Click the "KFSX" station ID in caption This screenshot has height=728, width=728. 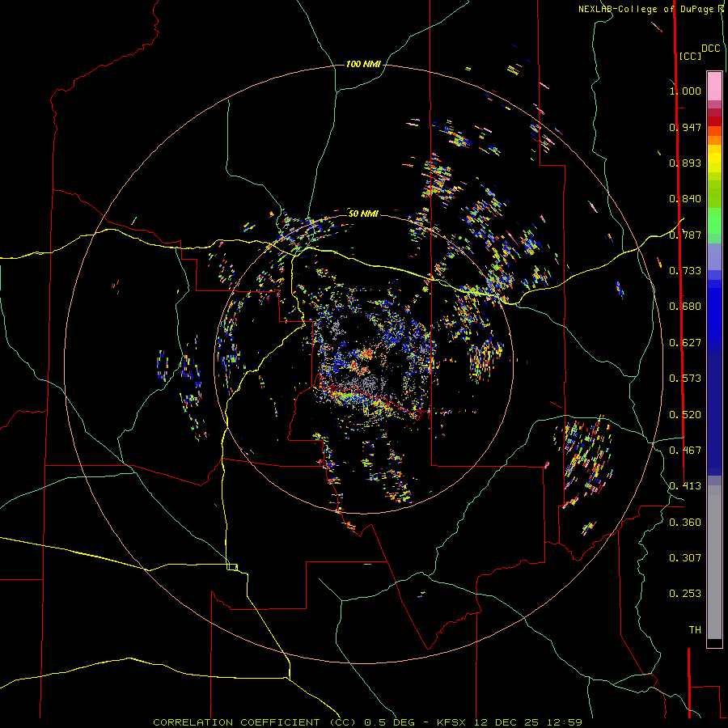pyautogui.click(x=451, y=722)
